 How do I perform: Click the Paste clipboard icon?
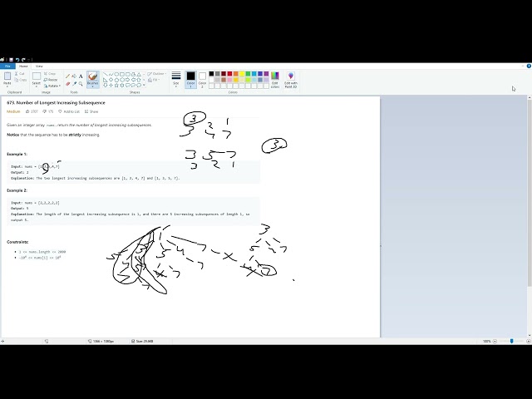pos(7,76)
